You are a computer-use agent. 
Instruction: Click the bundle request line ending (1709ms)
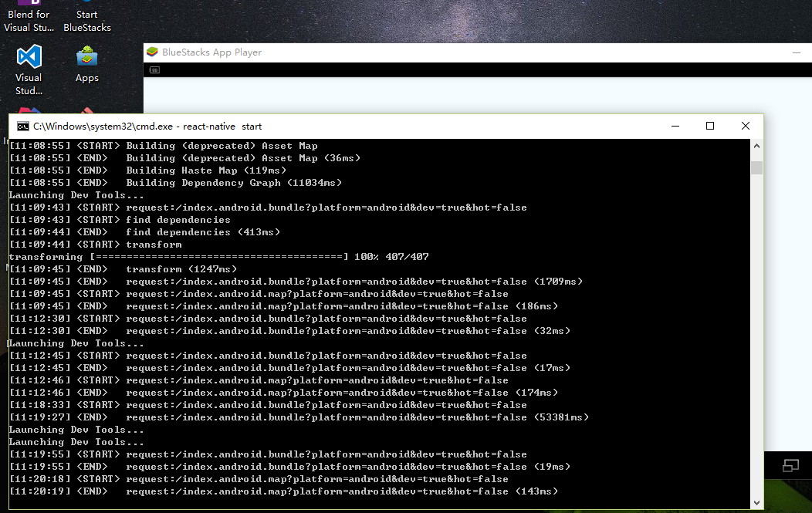click(x=296, y=282)
